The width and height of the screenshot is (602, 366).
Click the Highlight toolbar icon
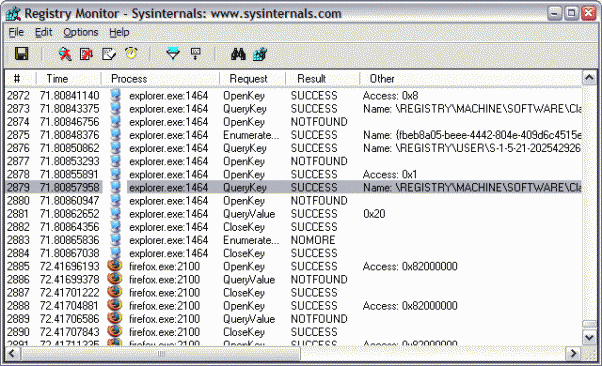tap(196, 54)
